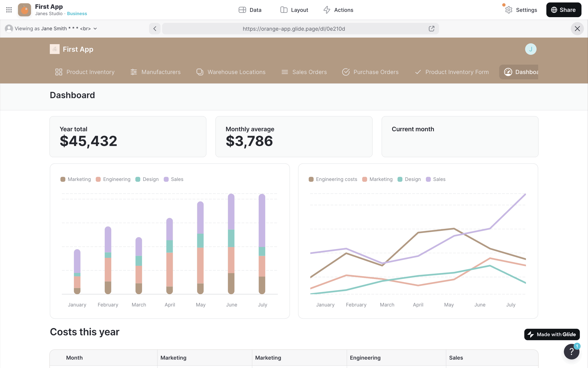Click the Made with Glide badge
This screenshot has width=588, height=368.
pos(552,334)
